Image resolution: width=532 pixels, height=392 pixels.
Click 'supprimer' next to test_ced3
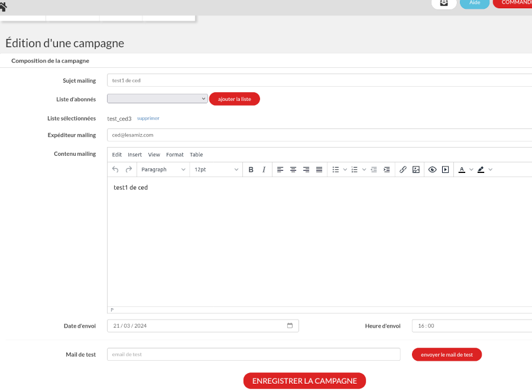148,118
